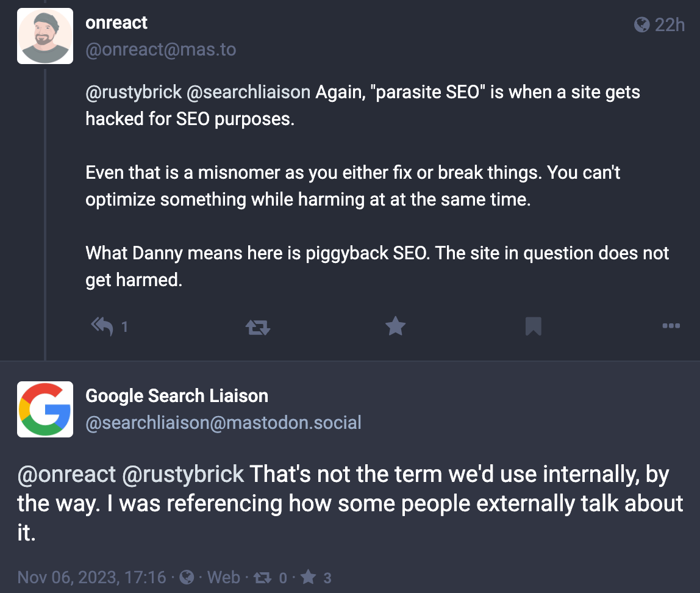The image size is (700, 593).
Task: Click the @searchliaison mention in onreact's post
Action: 250,92
